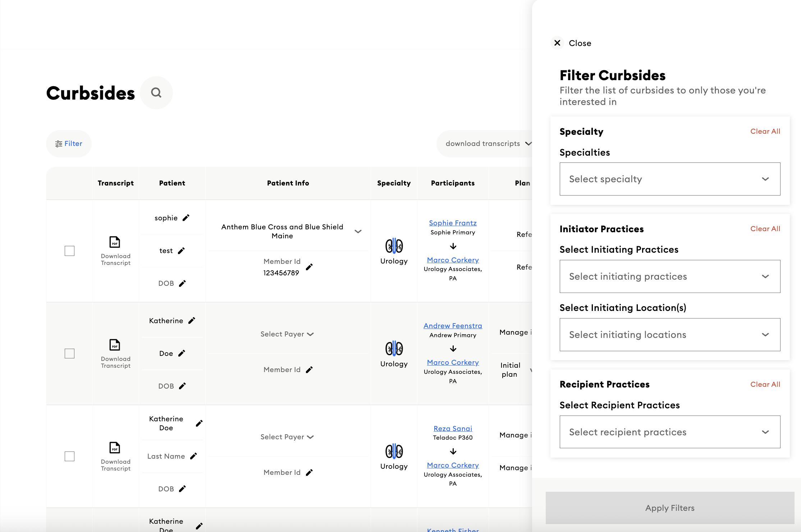
Task: Clear all Specialty filters
Action: coord(765,132)
